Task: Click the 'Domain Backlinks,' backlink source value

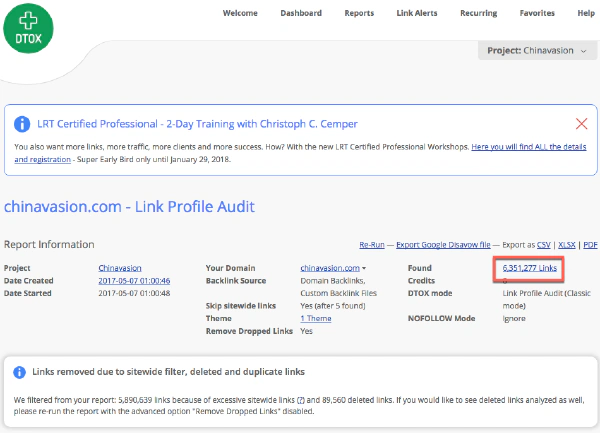Action: click(x=333, y=281)
